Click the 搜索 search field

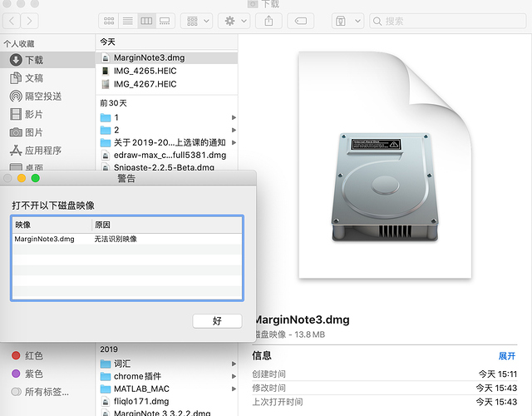tap(448, 21)
